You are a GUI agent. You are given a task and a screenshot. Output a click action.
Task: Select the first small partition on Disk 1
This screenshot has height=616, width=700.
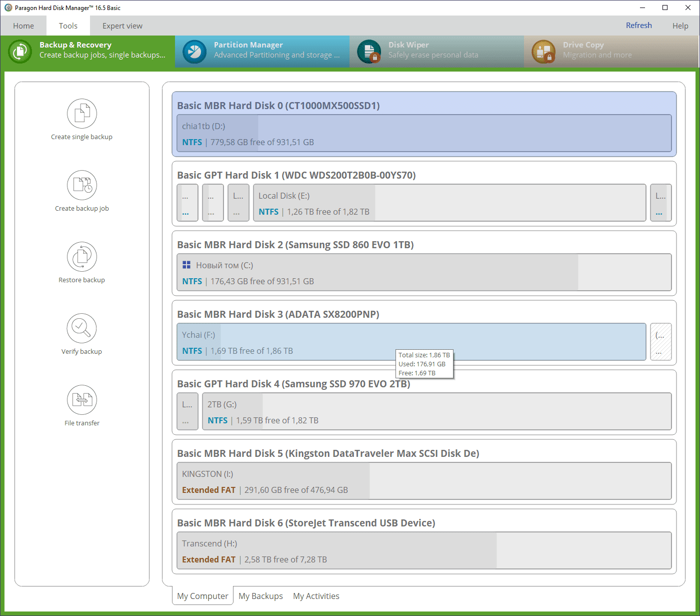pyautogui.click(x=187, y=203)
